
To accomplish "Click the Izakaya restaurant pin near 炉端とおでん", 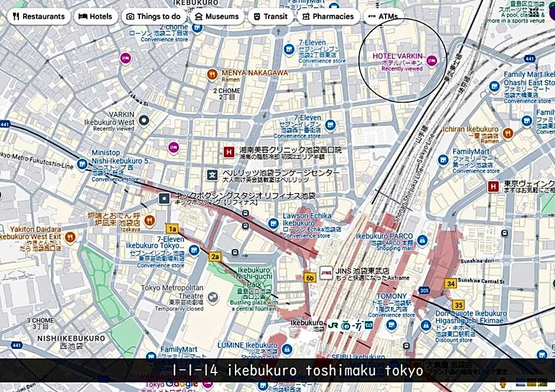I will [150, 220].
